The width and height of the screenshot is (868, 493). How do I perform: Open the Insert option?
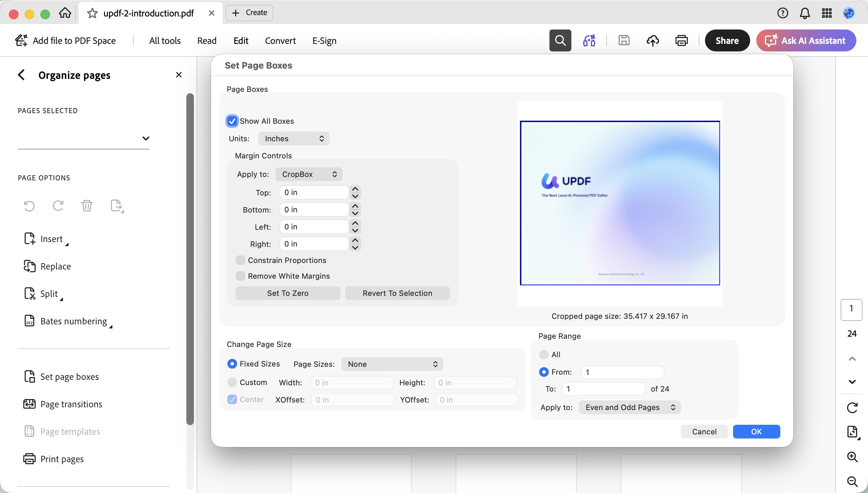pos(46,239)
